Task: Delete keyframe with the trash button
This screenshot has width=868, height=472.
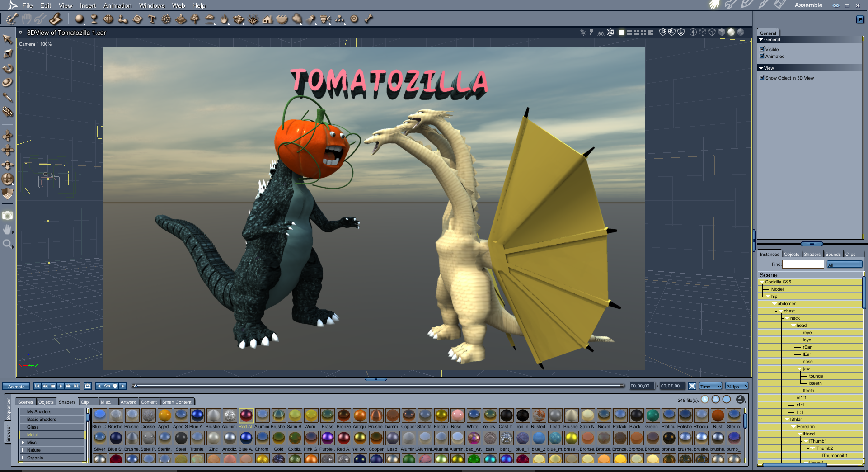Action: pos(115,386)
